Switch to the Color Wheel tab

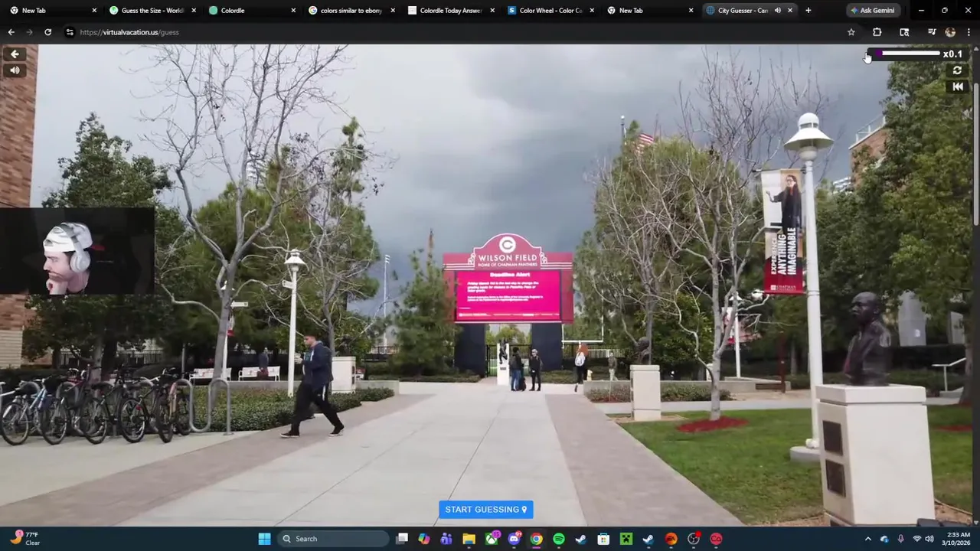tap(550, 11)
